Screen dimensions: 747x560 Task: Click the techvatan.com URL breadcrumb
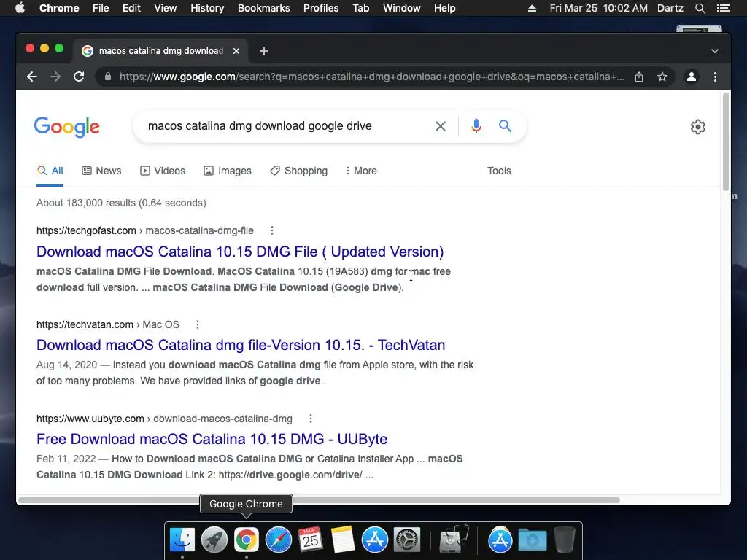[108, 324]
